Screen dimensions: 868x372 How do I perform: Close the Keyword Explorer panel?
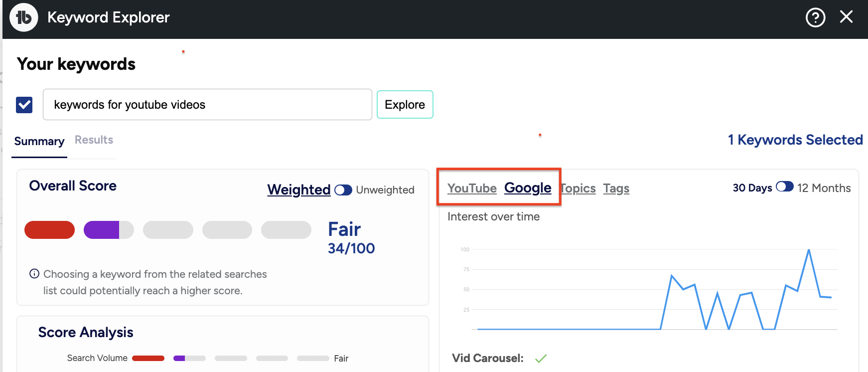tap(846, 17)
